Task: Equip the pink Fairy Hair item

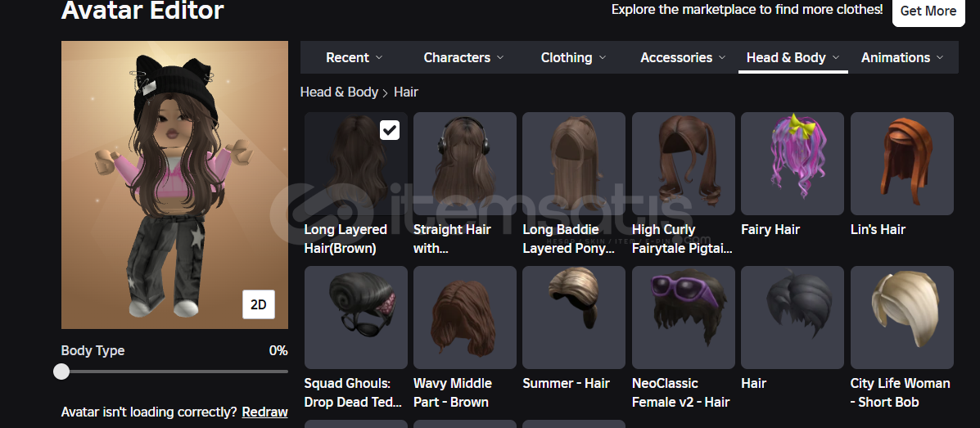Action: (x=793, y=164)
